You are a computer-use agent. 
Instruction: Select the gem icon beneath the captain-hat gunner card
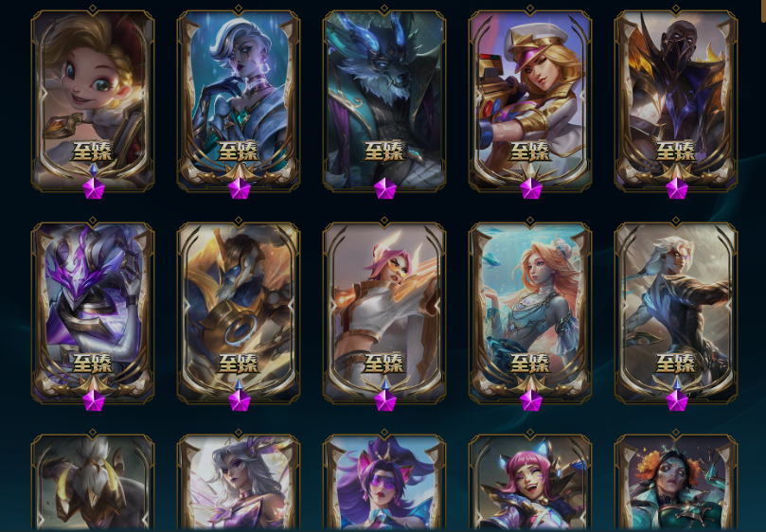coord(531,188)
